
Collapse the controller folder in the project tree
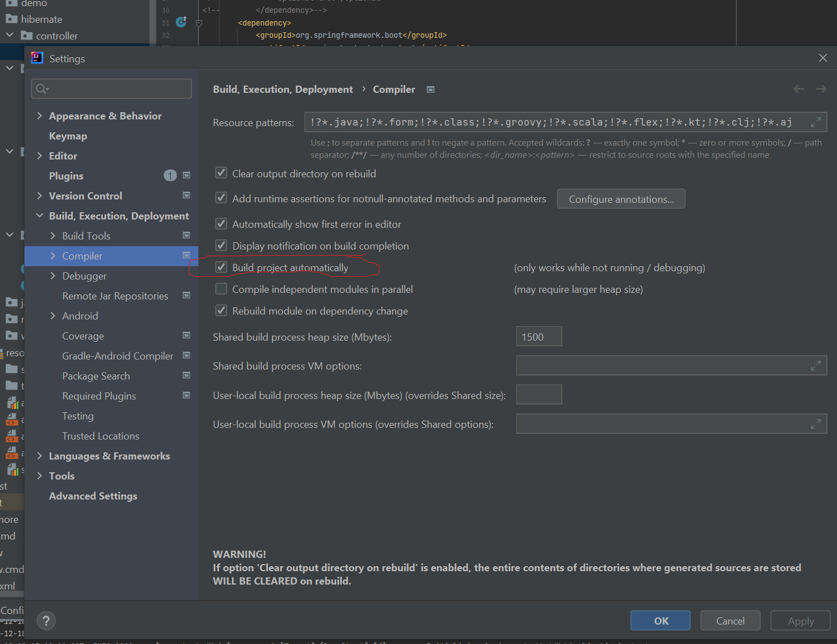point(9,35)
